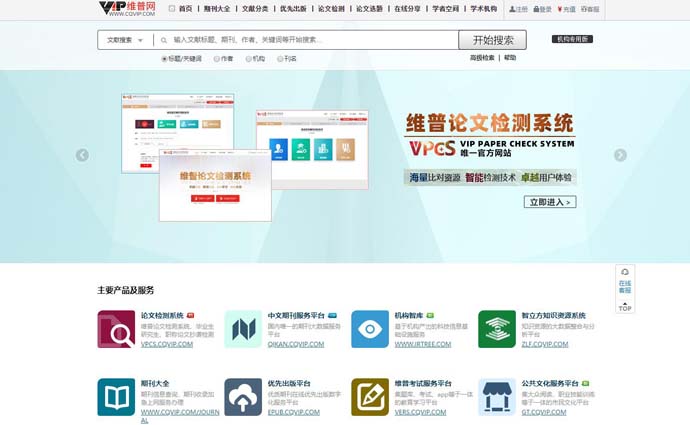
Task: Select the 作者 radio button
Action: 217,59
